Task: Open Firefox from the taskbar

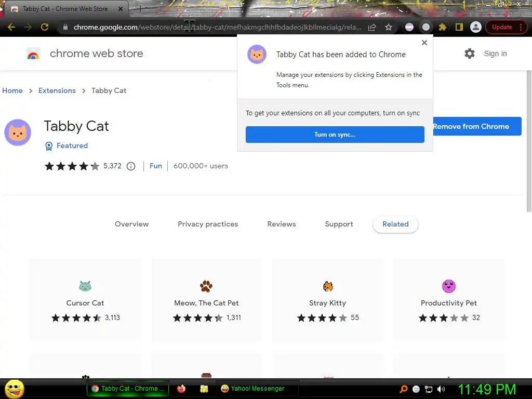Action: click(x=181, y=389)
